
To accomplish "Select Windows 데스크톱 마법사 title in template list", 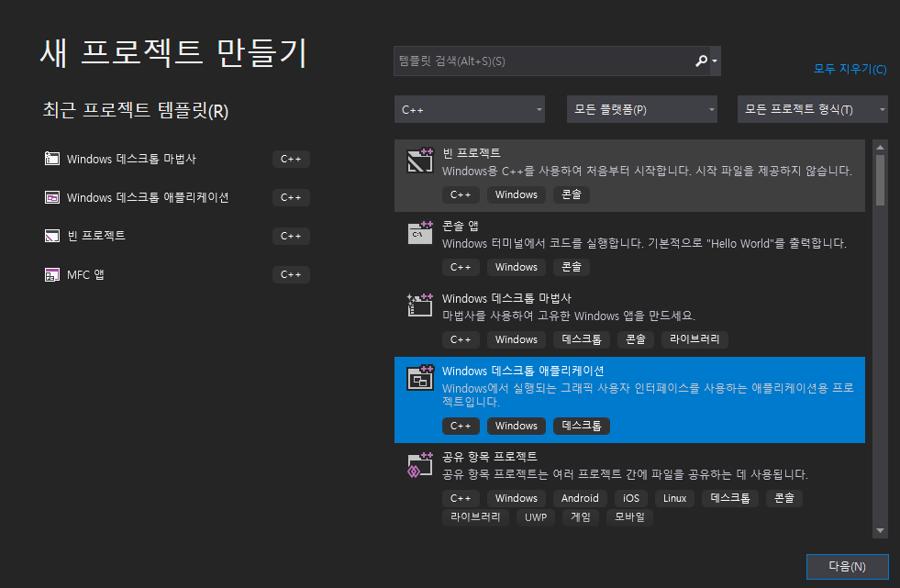I will (506, 298).
